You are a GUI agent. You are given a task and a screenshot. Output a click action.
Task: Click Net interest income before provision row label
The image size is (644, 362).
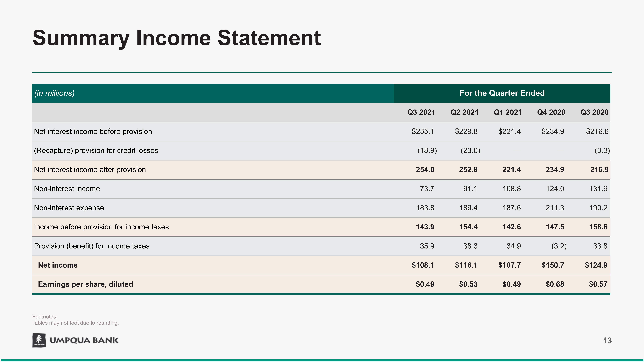pyautogui.click(x=93, y=131)
